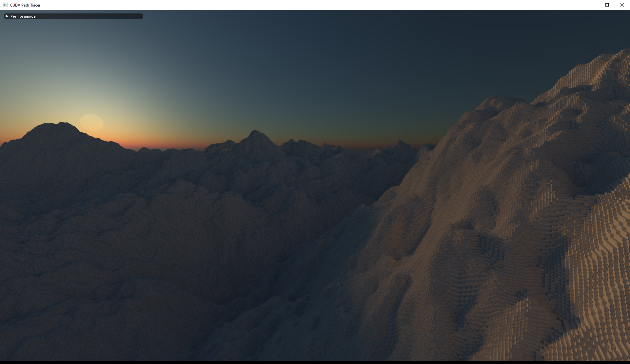Click the empty title bar center area
Image resolution: width=630 pixels, height=364 pixels.
pyautogui.click(x=315, y=5)
